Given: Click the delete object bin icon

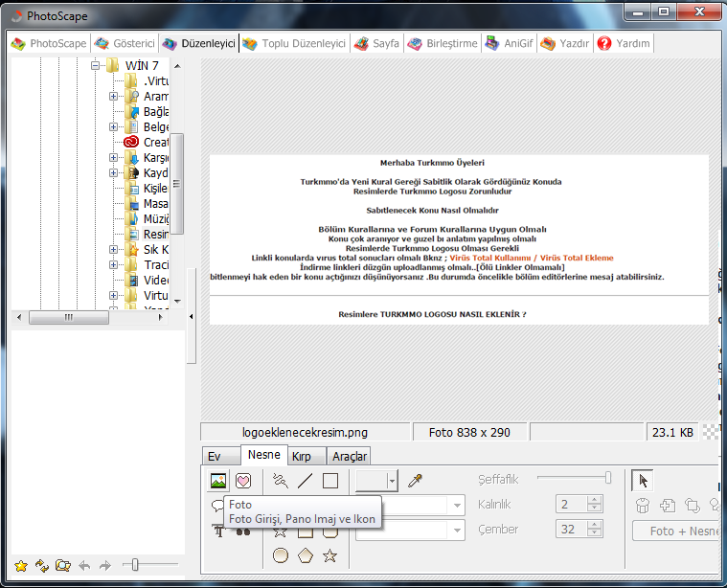Looking at the screenshot, I should [x=643, y=506].
